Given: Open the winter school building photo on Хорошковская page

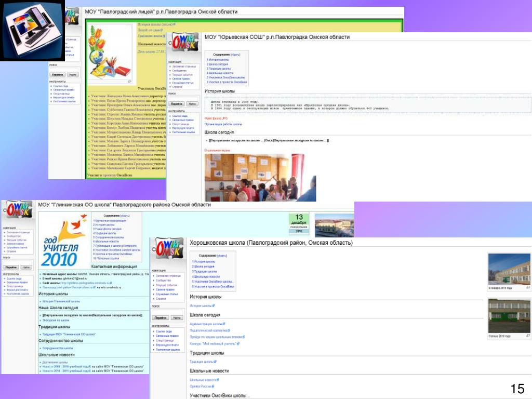Looking at the screenshot, I should pos(509,269).
